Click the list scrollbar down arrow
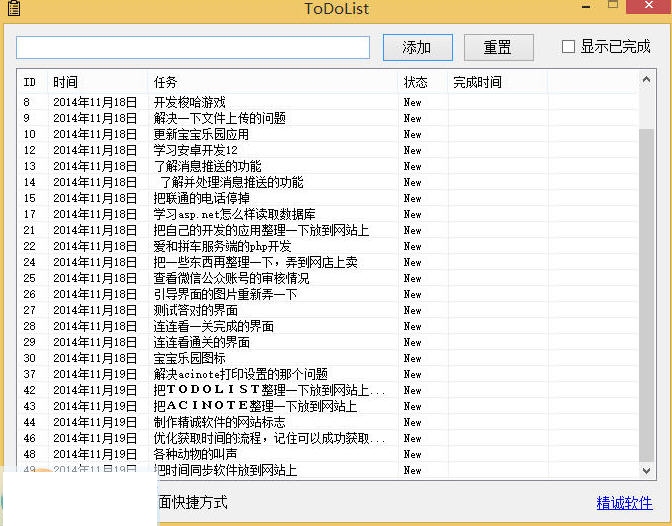672x526 pixels. (646, 471)
